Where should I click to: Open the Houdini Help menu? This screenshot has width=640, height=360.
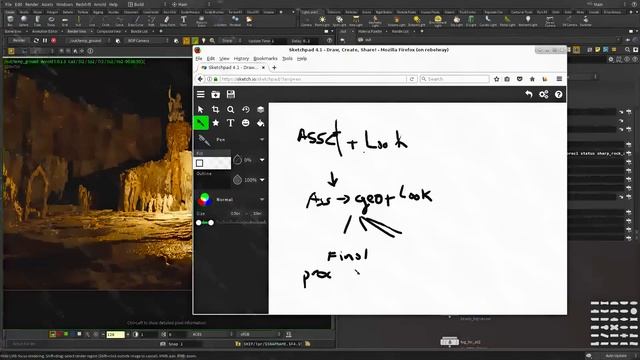click(113, 4)
